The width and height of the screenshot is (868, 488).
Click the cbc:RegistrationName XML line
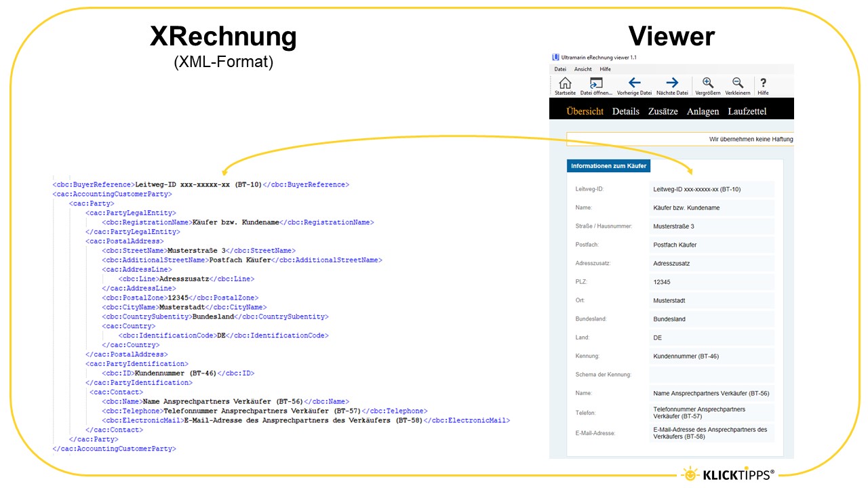click(x=238, y=222)
